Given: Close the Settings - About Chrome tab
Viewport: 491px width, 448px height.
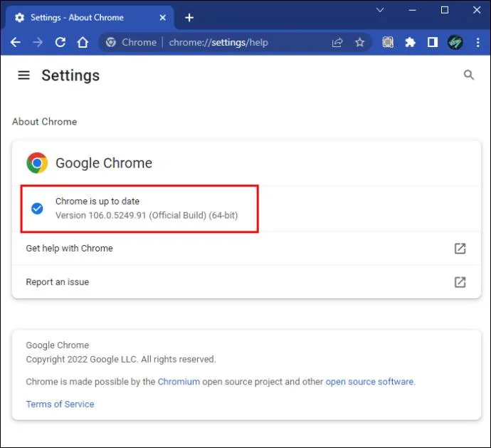Looking at the screenshot, I should pos(163,17).
